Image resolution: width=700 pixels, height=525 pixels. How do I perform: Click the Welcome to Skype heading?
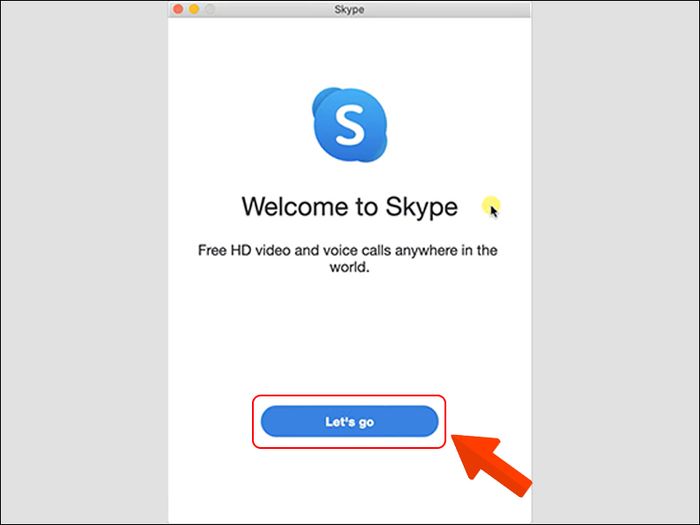350,207
